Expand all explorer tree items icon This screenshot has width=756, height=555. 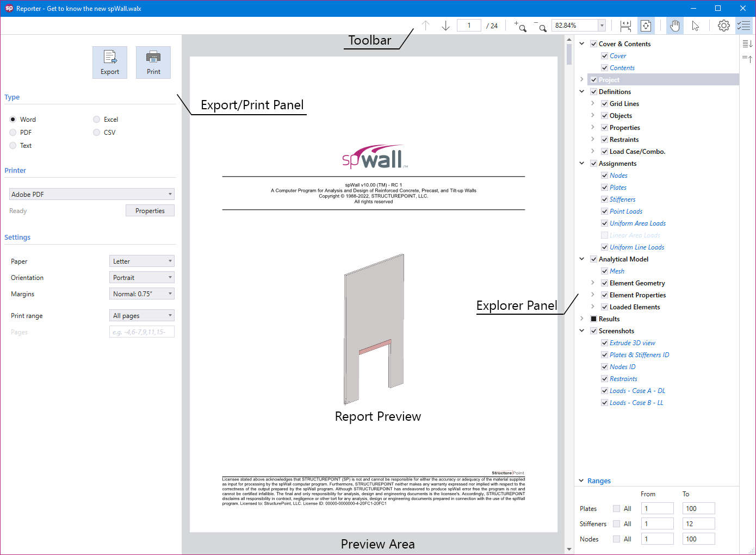(x=747, y=43)
